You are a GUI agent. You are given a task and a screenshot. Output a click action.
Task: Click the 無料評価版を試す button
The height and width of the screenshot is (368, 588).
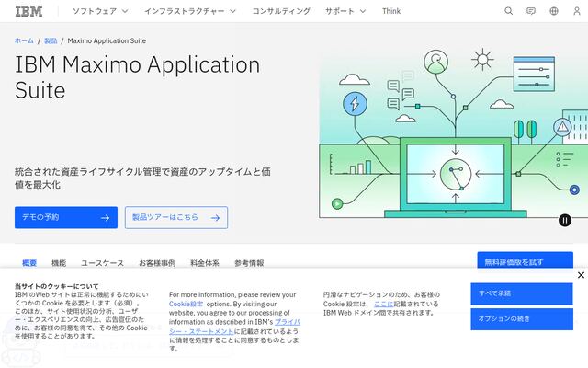pos(525,260)
